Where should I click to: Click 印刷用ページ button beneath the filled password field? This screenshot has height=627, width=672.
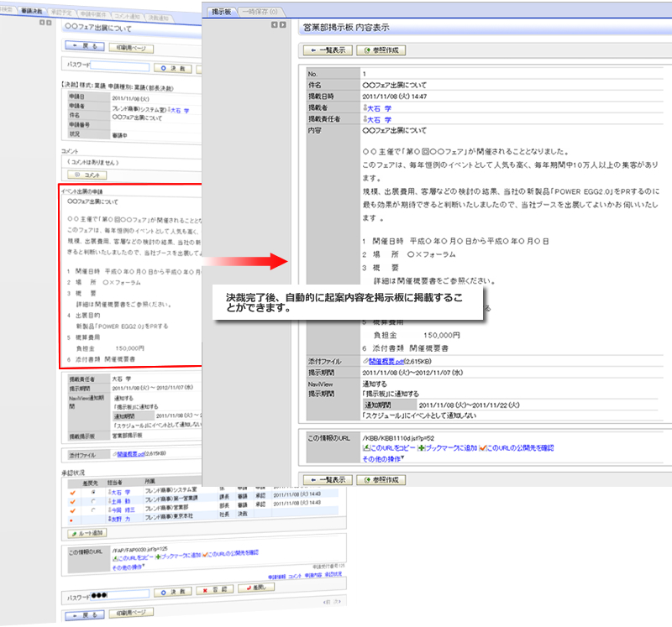coord(131,613)
